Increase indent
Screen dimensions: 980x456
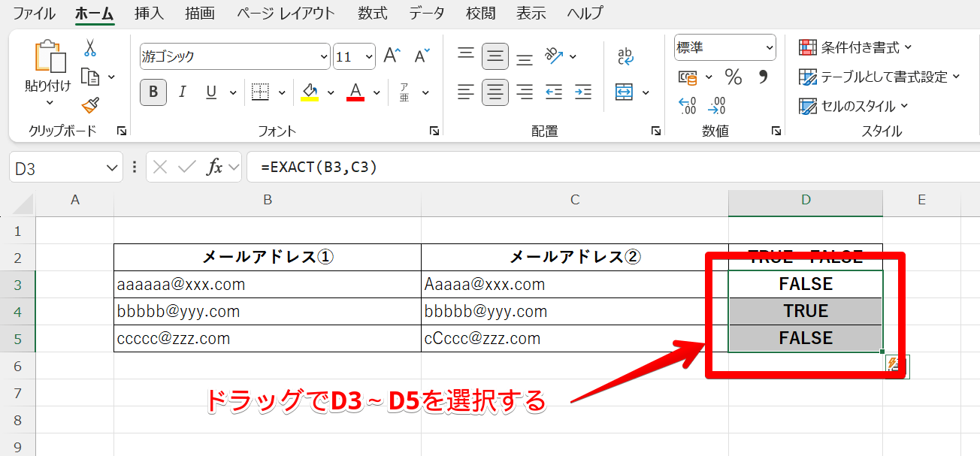[x=583, y=92]
